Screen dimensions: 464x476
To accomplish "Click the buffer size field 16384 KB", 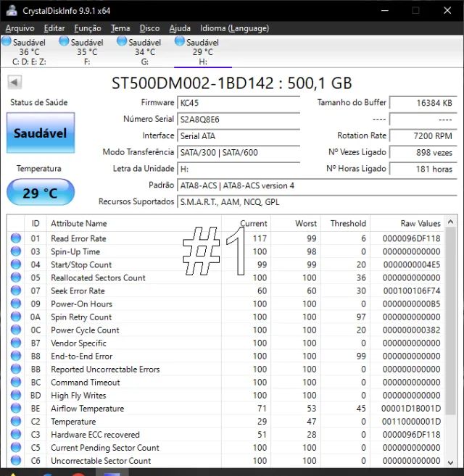I will coord(423,103).
